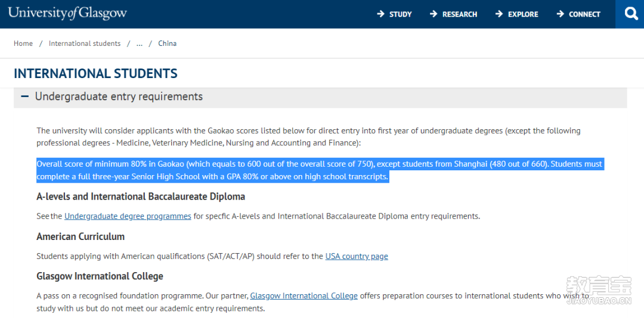Expand the ellipsis breadcrumb item
Viewport: 644px width, 318px height.
click(x=140, y=43)
